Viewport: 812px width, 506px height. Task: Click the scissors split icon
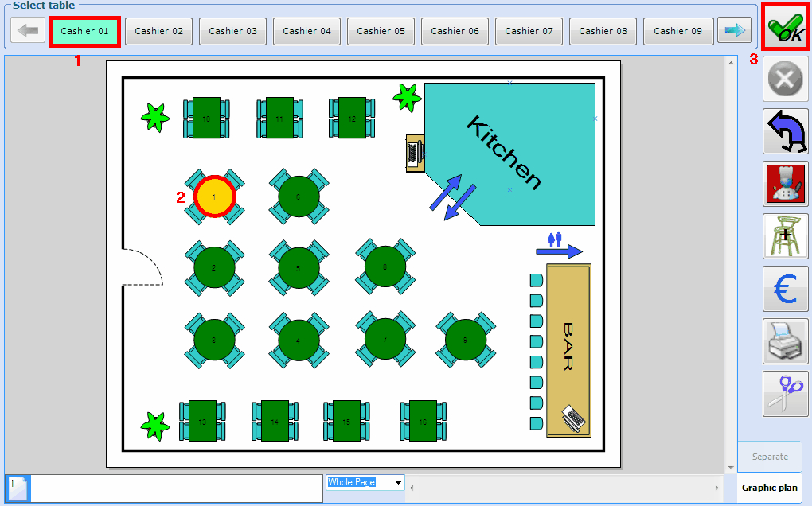[x=785, y=394]
